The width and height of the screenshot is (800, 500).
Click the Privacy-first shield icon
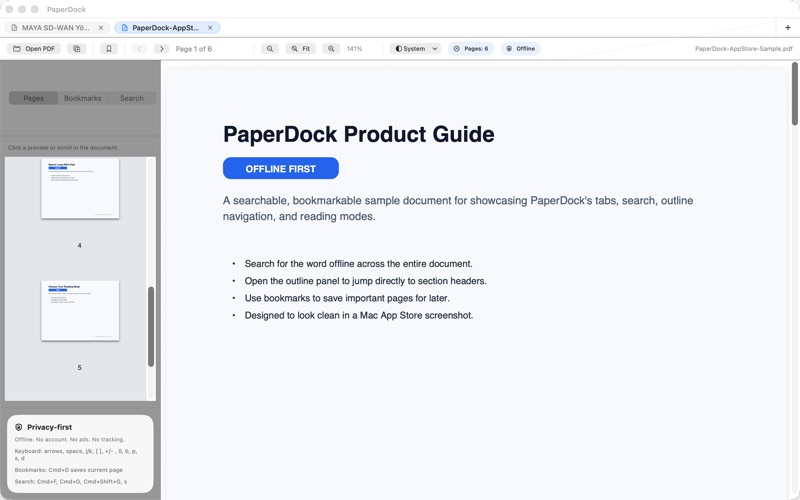19,427
